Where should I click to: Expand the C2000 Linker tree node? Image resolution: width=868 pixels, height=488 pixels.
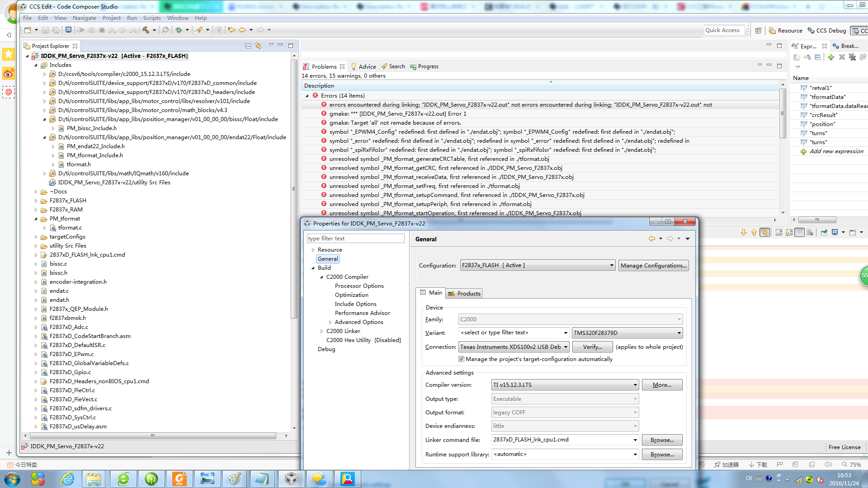tap(321, 331)
